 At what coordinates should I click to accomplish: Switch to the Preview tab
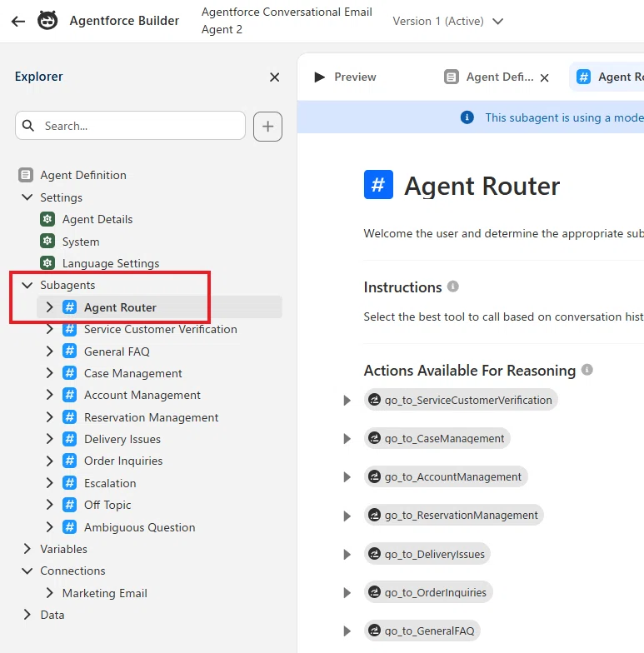click(x=345, y=77)
